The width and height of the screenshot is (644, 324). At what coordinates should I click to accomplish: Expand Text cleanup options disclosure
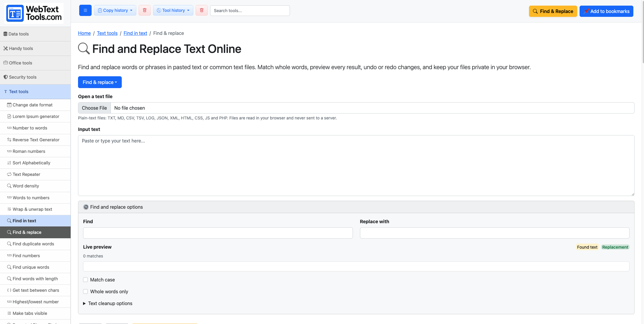pos(108,303)
